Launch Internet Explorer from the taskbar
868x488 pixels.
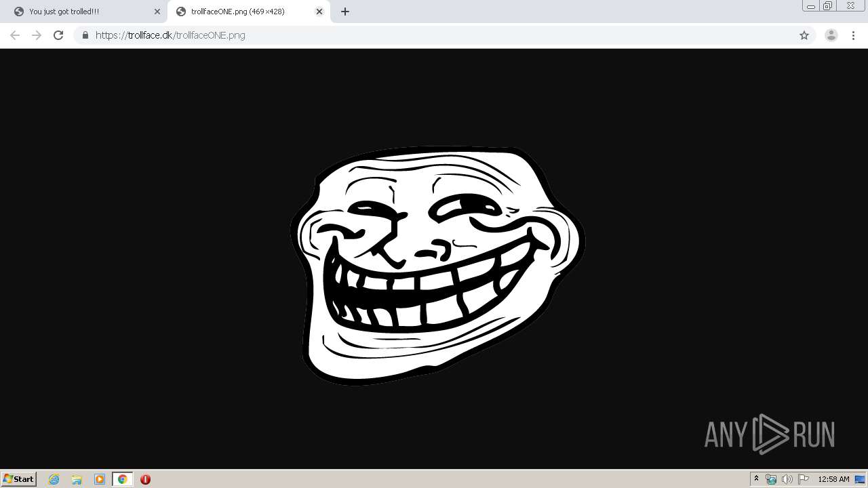tap(54, 479)
